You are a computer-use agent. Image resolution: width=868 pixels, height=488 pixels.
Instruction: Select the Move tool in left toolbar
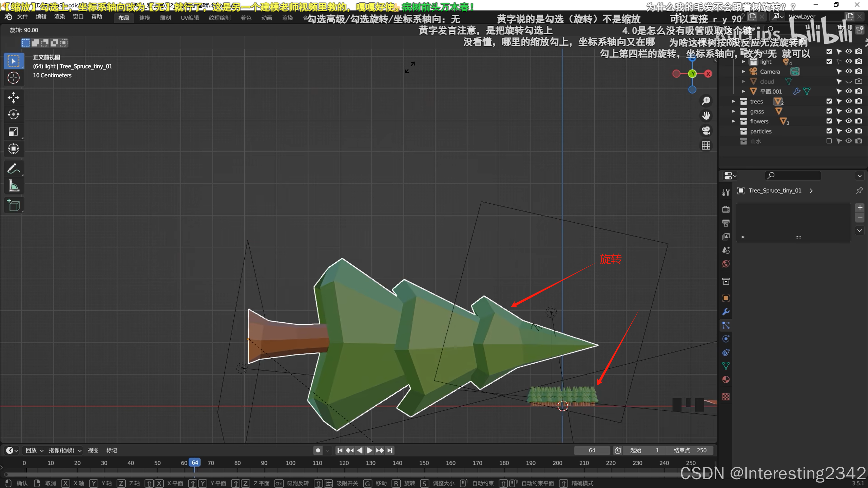(14, 98)
